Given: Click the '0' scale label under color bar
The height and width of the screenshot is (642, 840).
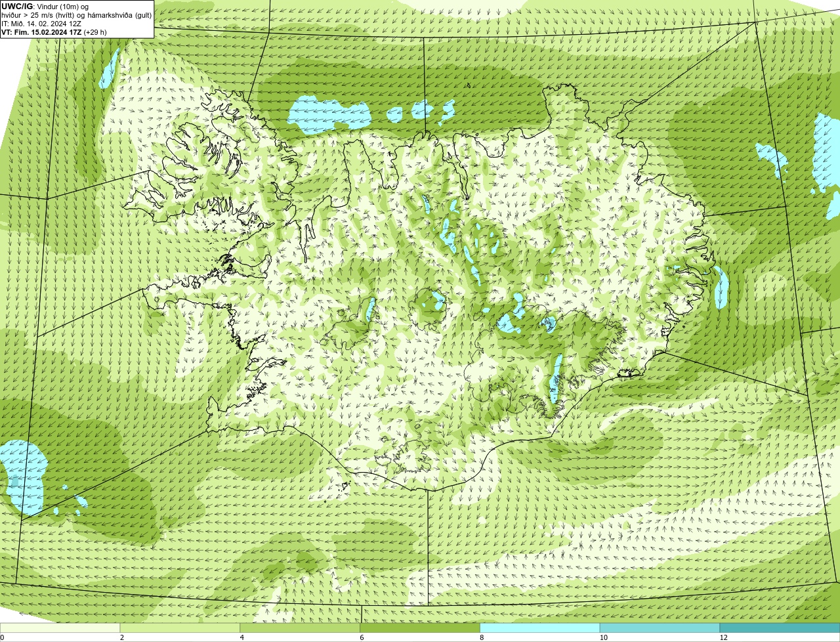Looking at the screenshot, I should [x=2, y=637].
